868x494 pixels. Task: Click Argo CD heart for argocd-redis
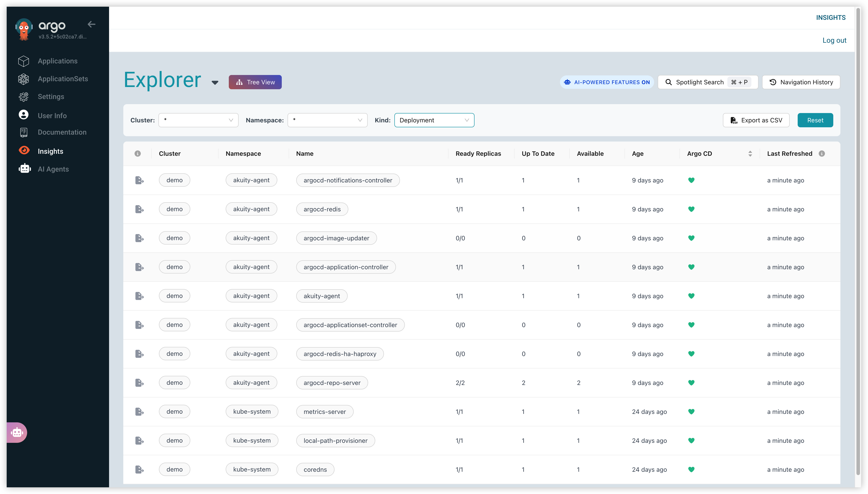point(691,209)
